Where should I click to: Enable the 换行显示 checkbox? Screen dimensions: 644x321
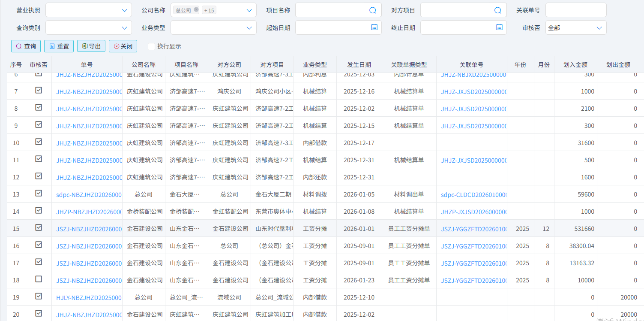pyautogui.click(x=151, y=46)
